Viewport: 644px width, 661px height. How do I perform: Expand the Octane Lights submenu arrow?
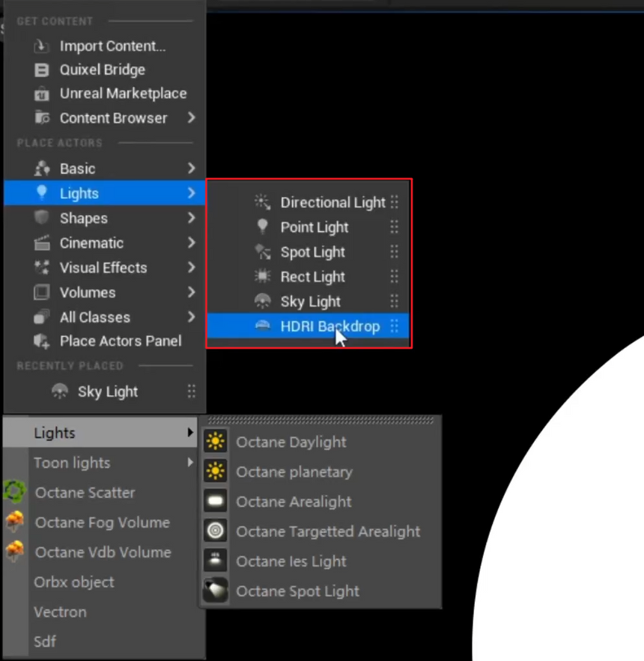click(190, 432)
